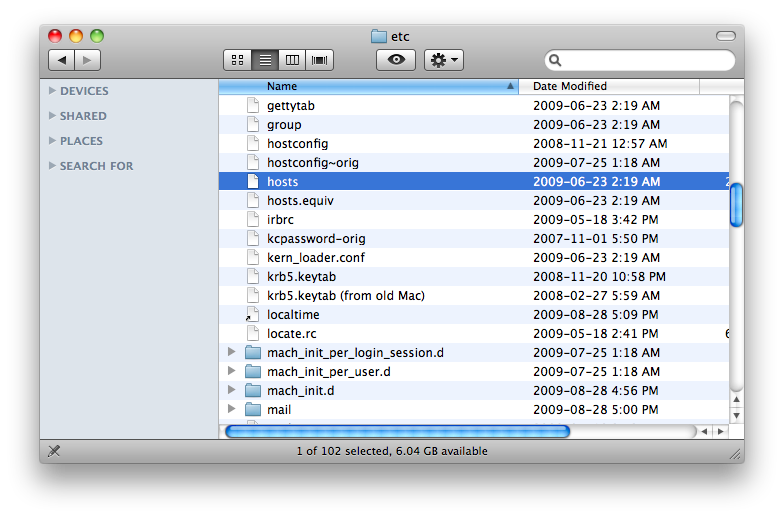The width and height of the screenshot is (784, 518).
Task: Select krb5.keytab (from old Mac) file icon
Action: click(x=253, y=296)
